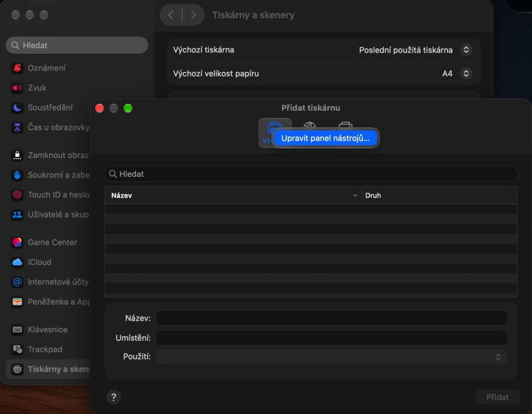Switch to the IP globe toolbar tab
This screenshot has width=532, height=414.
tap(309, 125)
